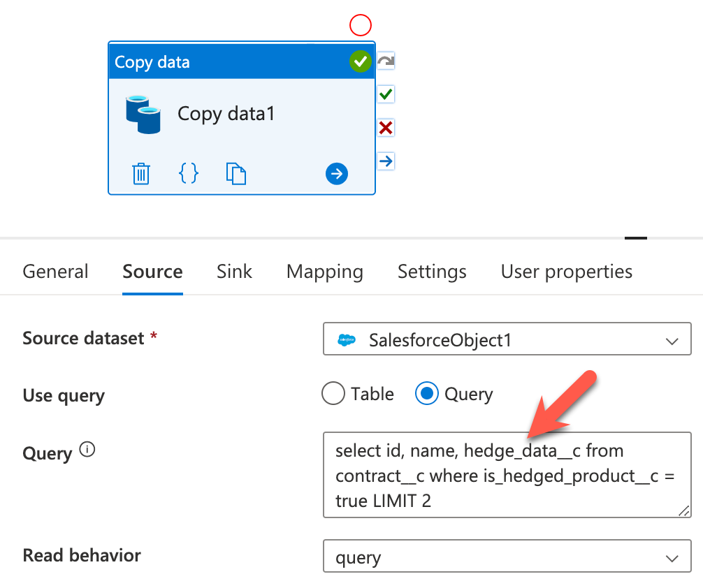Screen dimensions: 703x588
Task: Click the blue arrow icon on Copy data1
Action: [337, 174]
